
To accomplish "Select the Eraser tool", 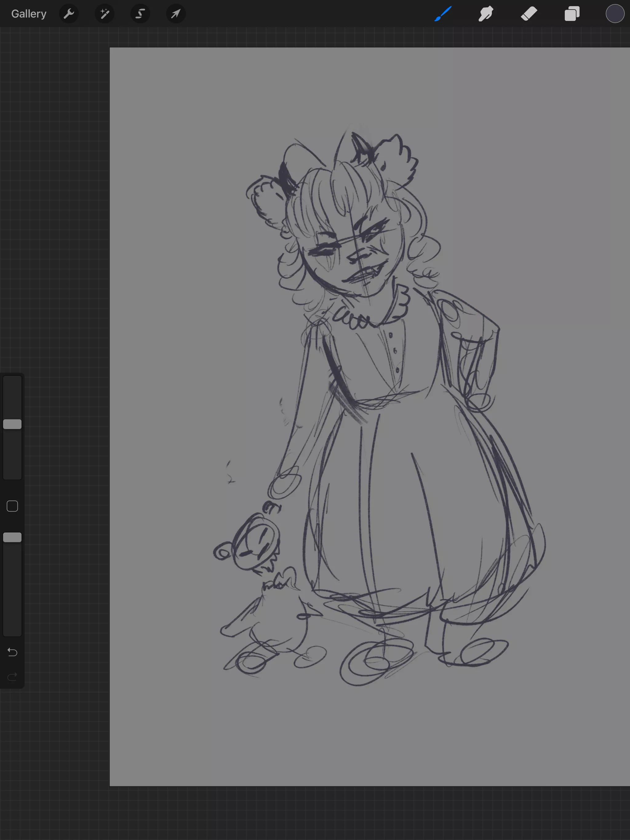I will point(529,14).
